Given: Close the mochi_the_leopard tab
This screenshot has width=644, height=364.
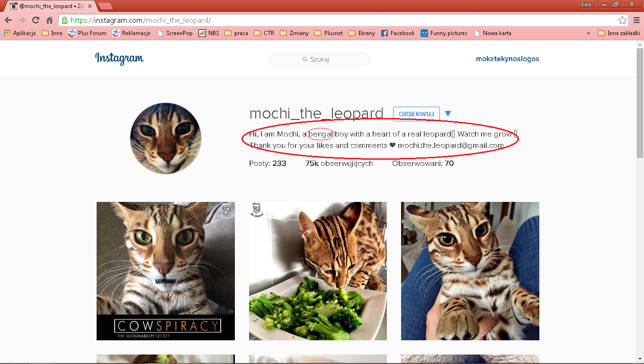Looking at the screenshot, I should tap(90, 6).
